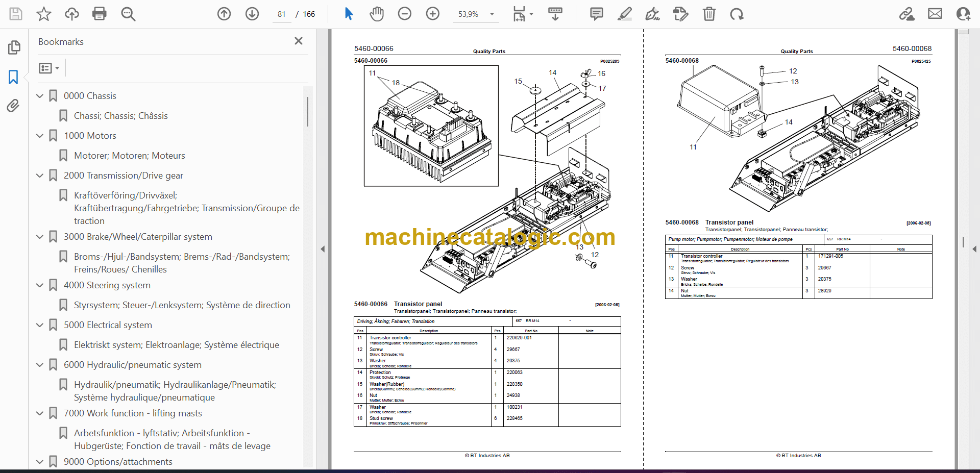Screen dimensions: 980x473
Task: Zoom out with the minus button
Action: (x=405, y=14)
